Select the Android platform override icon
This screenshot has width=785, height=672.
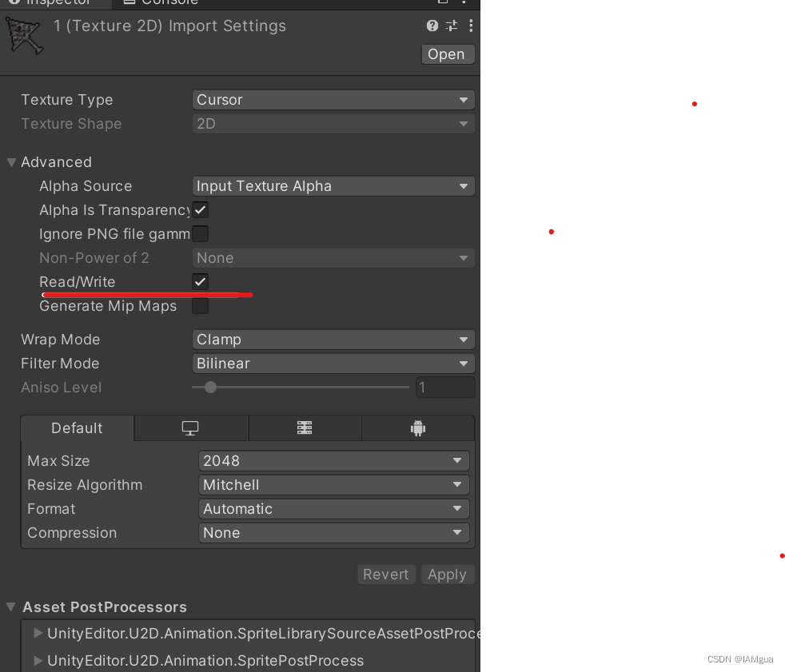[x=418, y=427]
